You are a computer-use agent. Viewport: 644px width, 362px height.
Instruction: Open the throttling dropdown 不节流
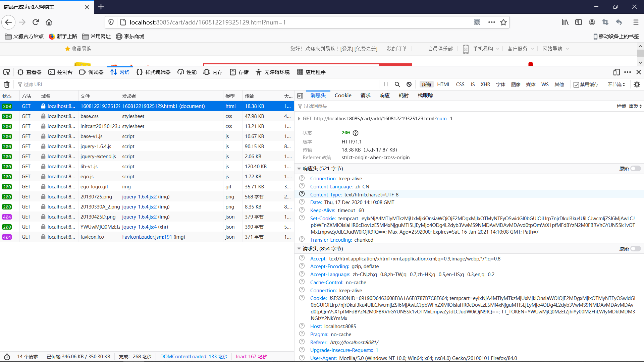click(616, 84)
